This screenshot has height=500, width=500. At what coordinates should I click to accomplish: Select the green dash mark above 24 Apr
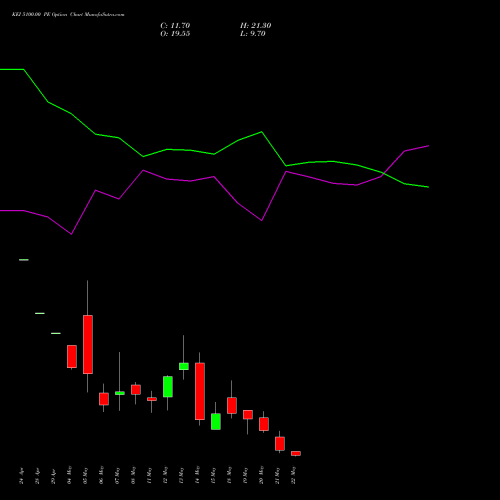[24, 260]
